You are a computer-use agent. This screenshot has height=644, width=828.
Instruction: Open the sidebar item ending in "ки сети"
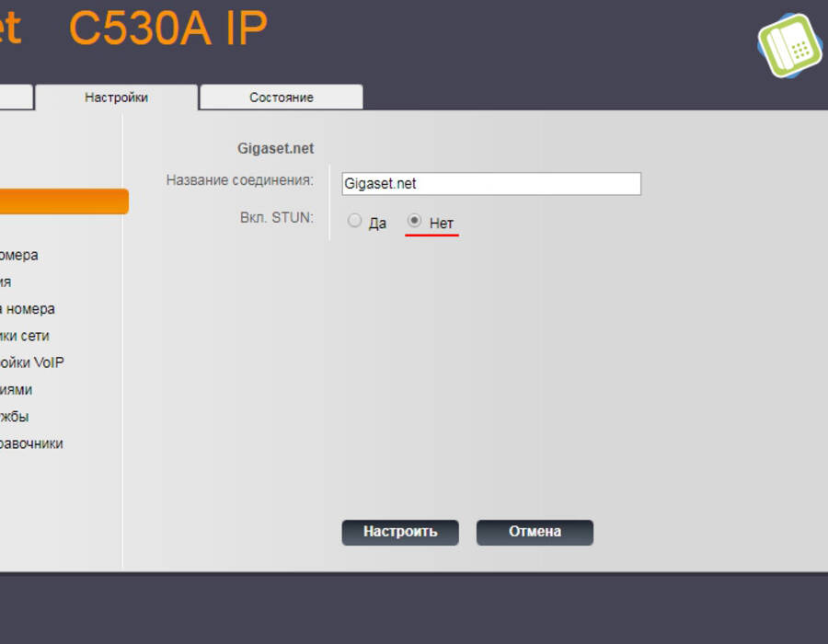pos(24,336)
